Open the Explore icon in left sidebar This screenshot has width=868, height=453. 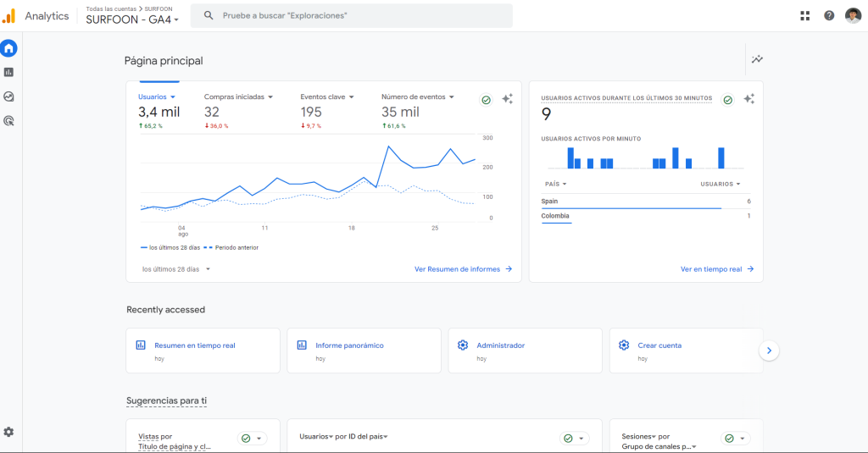click(x=8, y=97)
